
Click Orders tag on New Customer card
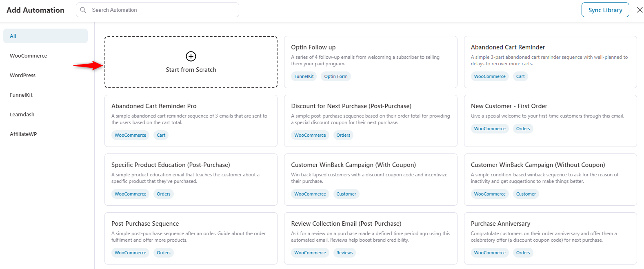tap(523, 129)
